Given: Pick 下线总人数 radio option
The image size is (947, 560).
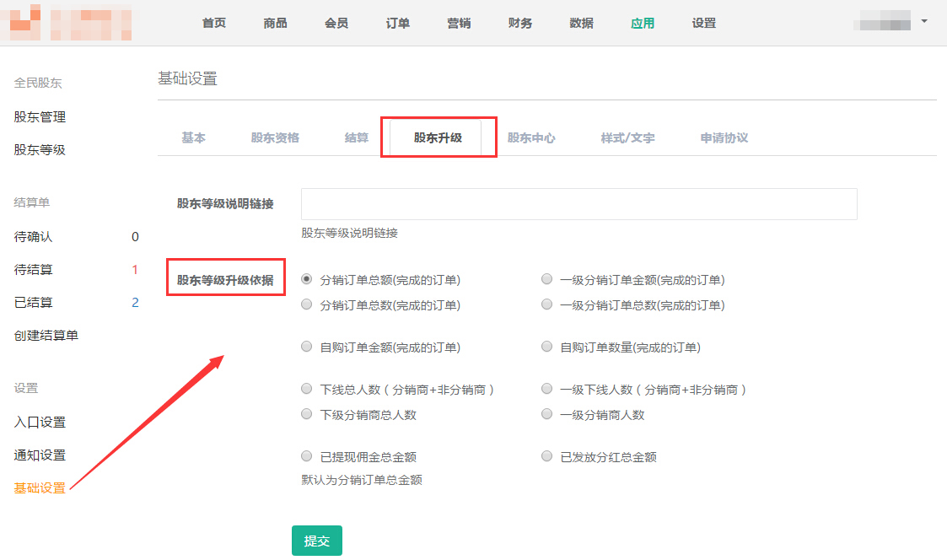Looking at the screenshot, I should tap(307, 390).
